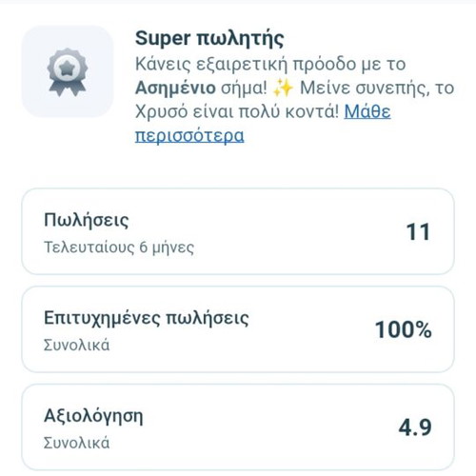Click the bold Ασημένιο word
Image resolution: width=476 pixels, height=476 pixels.
point(175,88)
